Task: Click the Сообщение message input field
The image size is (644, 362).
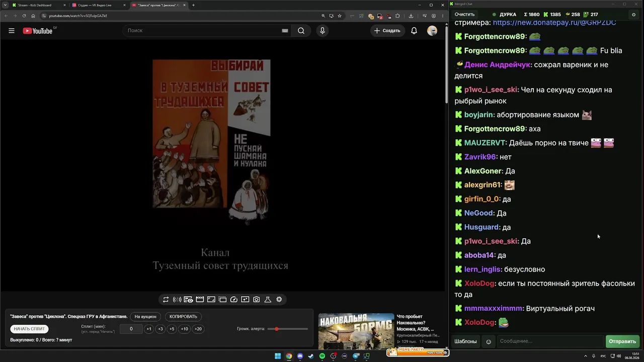Action: tap(550, 341)
